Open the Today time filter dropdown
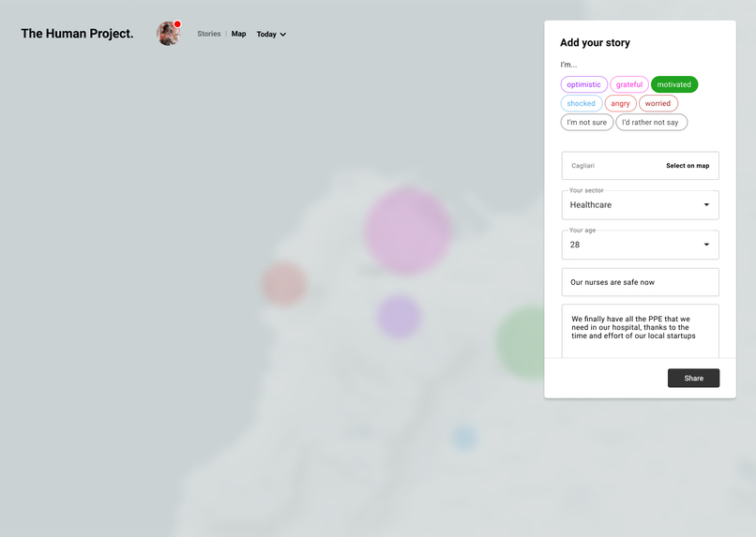 point(271,34)
